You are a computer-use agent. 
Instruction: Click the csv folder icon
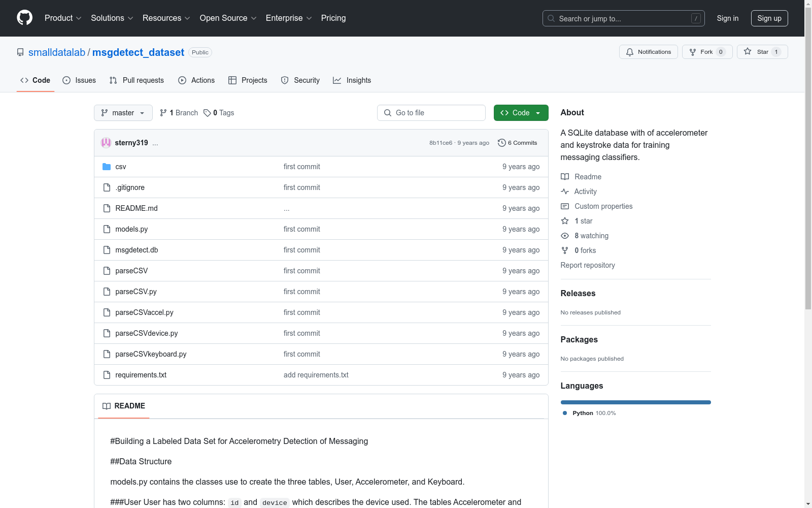coord(107,167)
